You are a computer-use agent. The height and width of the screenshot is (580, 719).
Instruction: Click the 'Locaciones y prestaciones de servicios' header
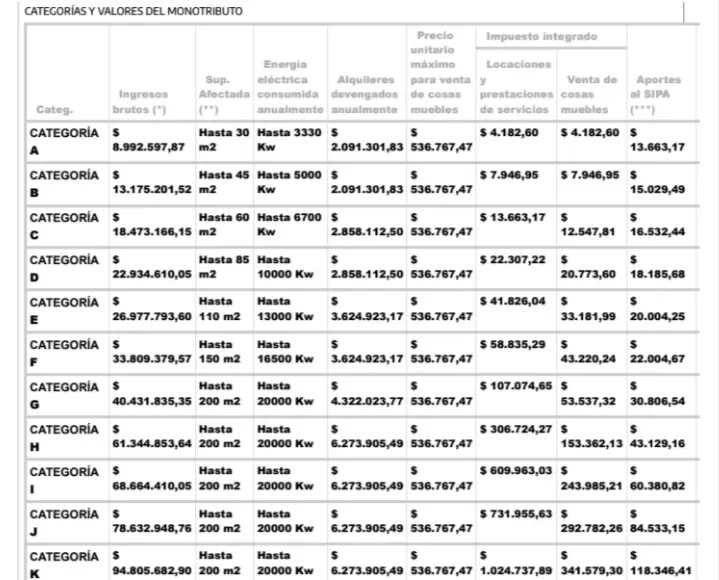coord(516,87)
